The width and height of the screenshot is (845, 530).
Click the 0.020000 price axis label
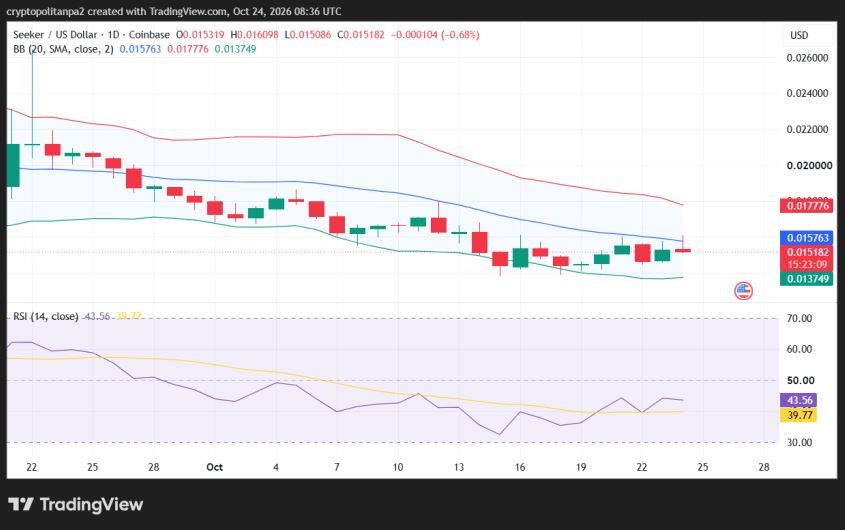tap(809, 166)
